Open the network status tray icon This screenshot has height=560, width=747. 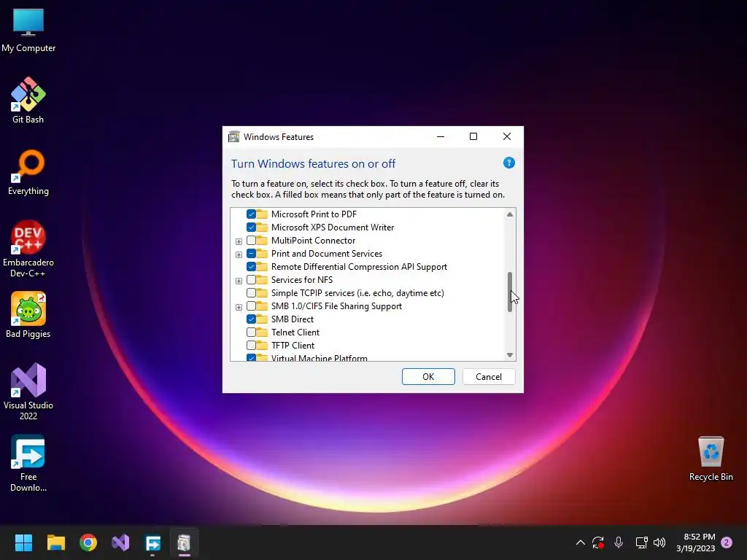point(641,542)
